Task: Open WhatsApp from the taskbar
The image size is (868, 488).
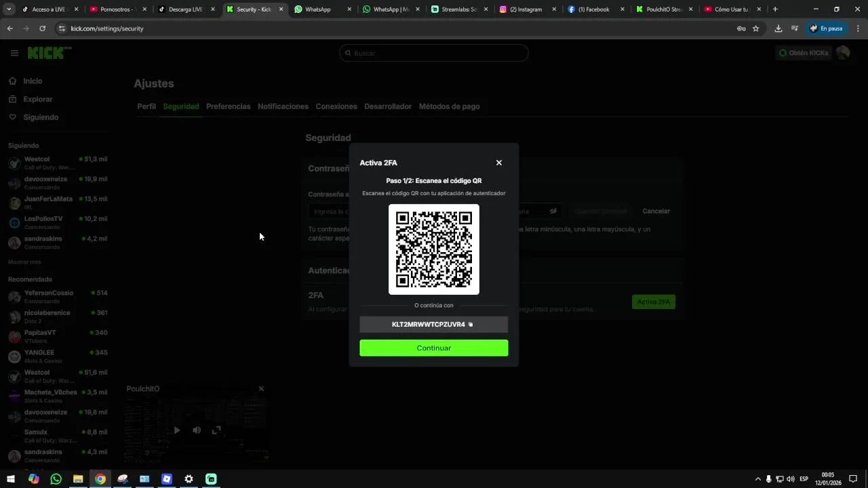Action: click(56, 479)
